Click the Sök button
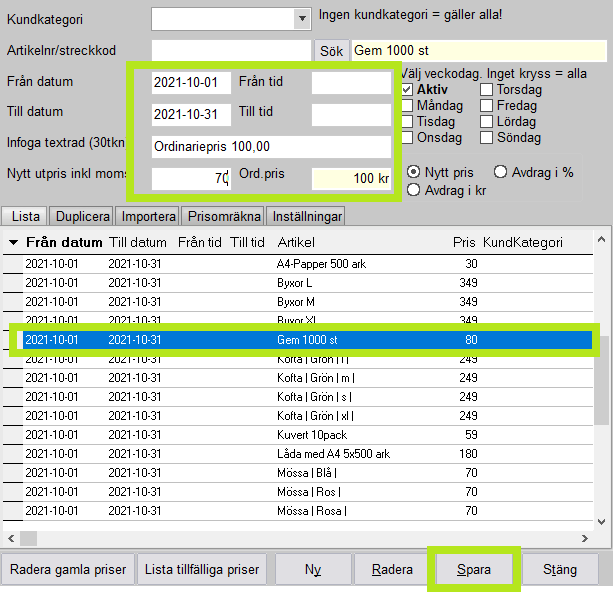Viewport: 613px width, 594px height. (330, 50)
